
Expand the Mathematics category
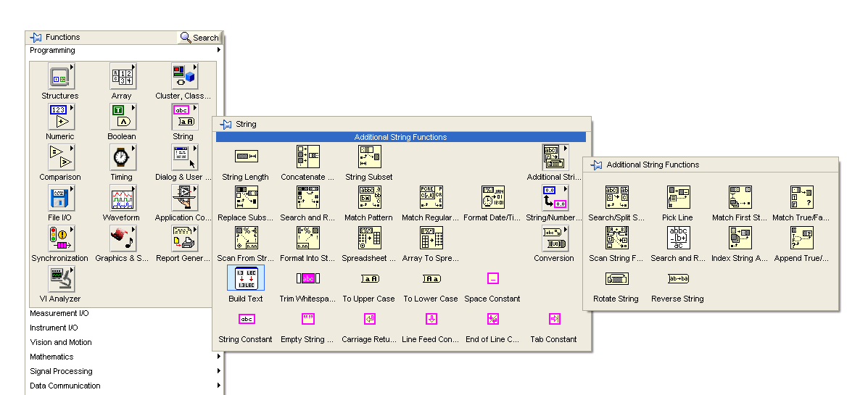[124, 357]
